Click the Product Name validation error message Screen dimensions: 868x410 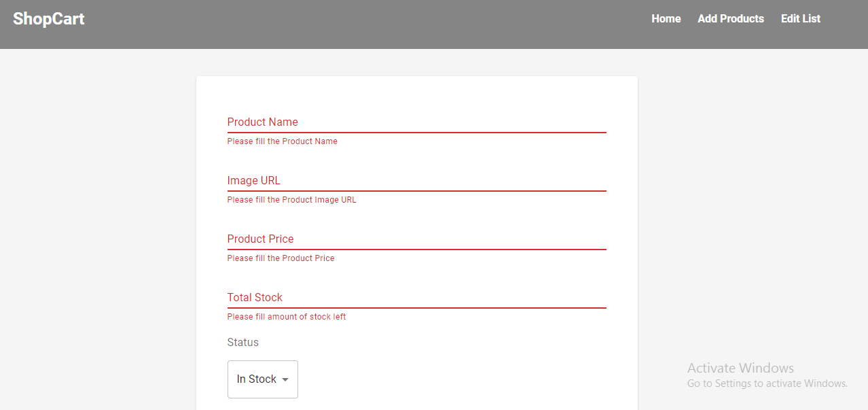coord(283,141)
